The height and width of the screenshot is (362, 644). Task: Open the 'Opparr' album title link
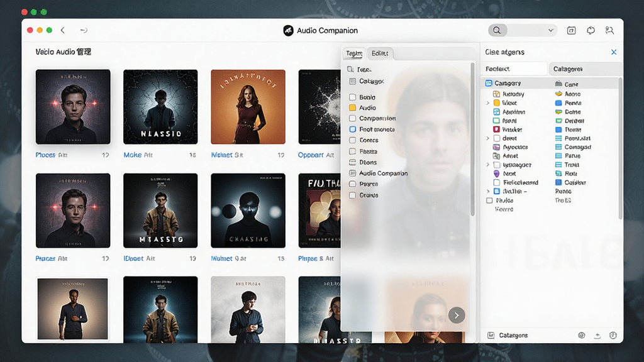311,155
